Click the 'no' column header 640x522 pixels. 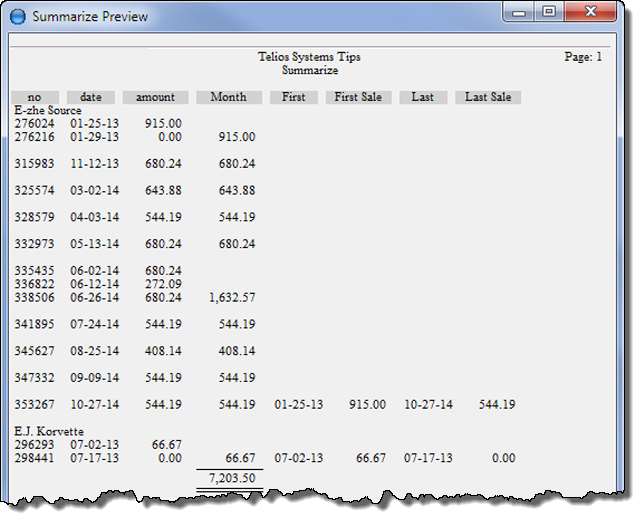coord(36,97)
